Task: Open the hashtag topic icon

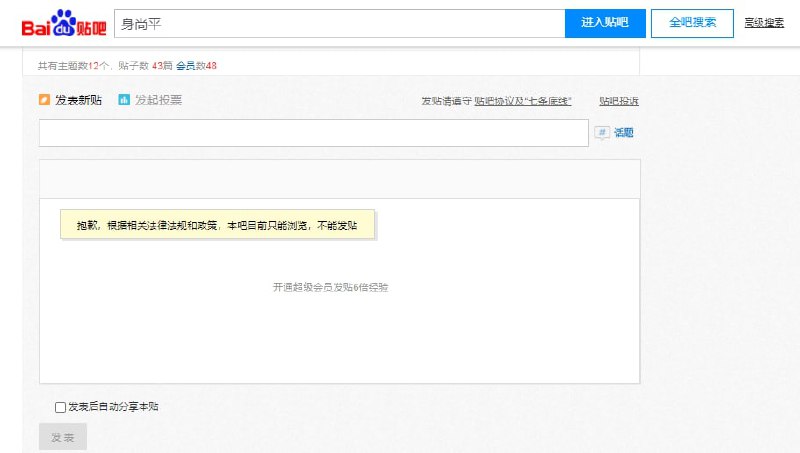Action: (602, 133)
